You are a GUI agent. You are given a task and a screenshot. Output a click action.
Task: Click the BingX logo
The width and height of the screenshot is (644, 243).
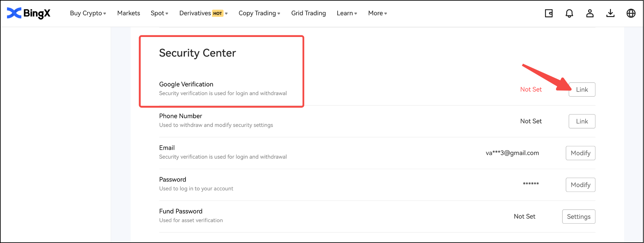pyautogui.click(x=29, y=13)
